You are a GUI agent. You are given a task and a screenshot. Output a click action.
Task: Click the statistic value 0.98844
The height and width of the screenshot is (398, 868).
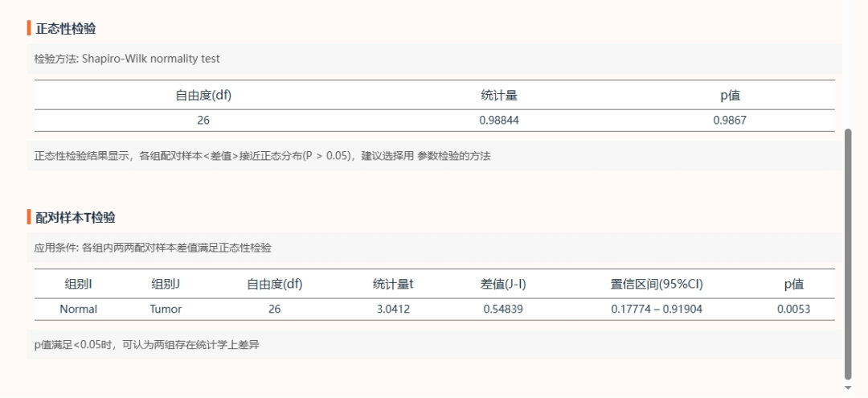pyautogui.click(x=499, y=120)
